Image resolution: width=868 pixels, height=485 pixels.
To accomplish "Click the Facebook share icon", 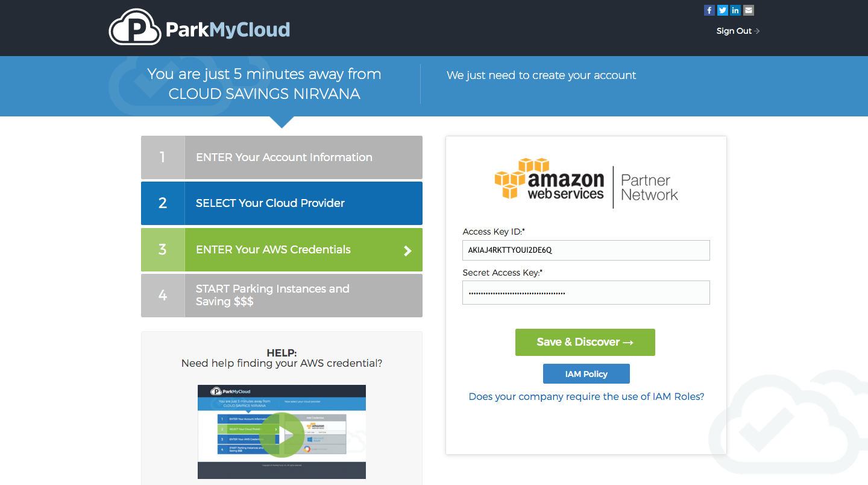I will [x=709, y=10].
